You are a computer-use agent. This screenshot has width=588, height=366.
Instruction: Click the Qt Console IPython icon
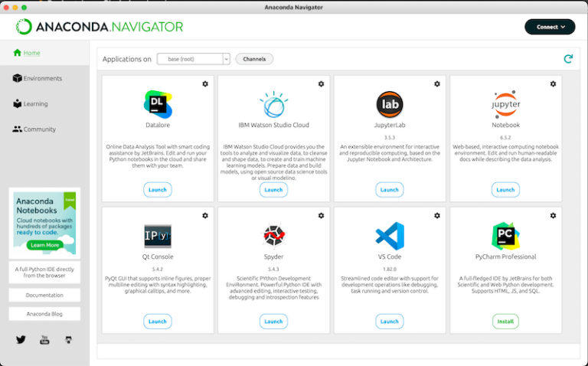(x=158, y=235)
